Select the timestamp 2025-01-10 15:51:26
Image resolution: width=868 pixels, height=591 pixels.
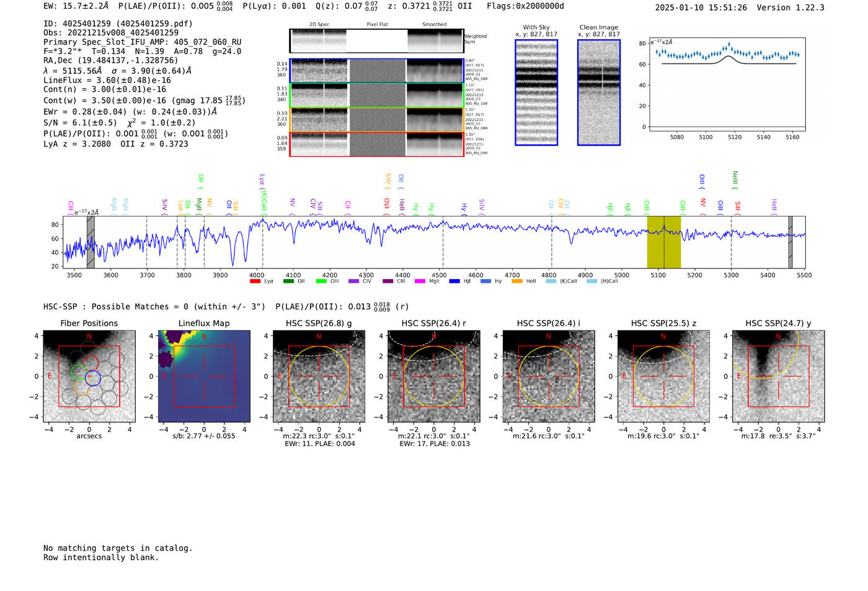(x=701, y=7)
